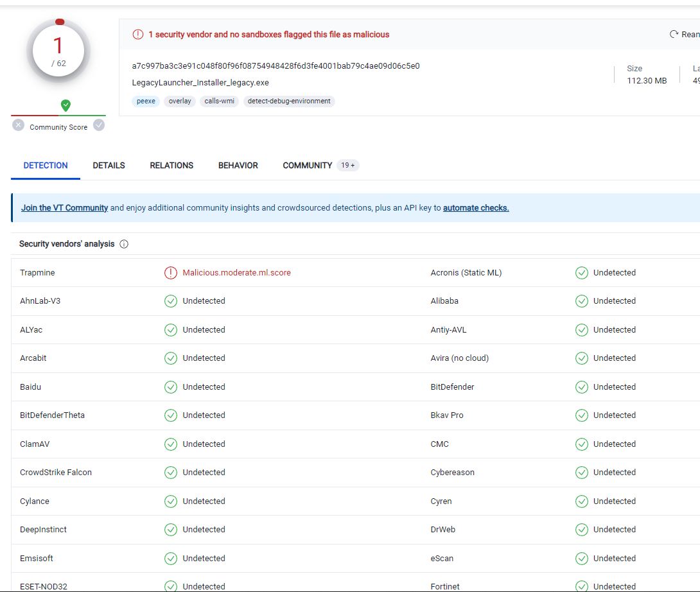This screenshot has width=700, height=592.
Task: Click the red alert icon in Trapmine row
Action: 171,273
